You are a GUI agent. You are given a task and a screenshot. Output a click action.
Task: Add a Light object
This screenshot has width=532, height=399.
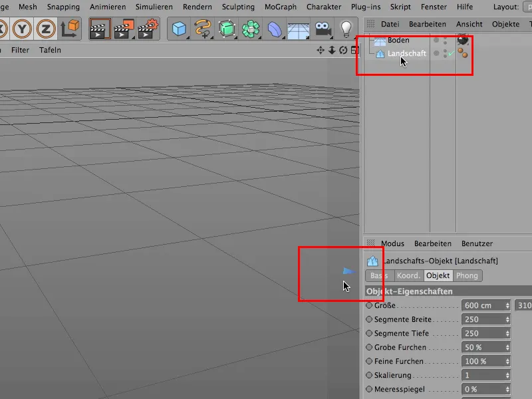point(346,29)
